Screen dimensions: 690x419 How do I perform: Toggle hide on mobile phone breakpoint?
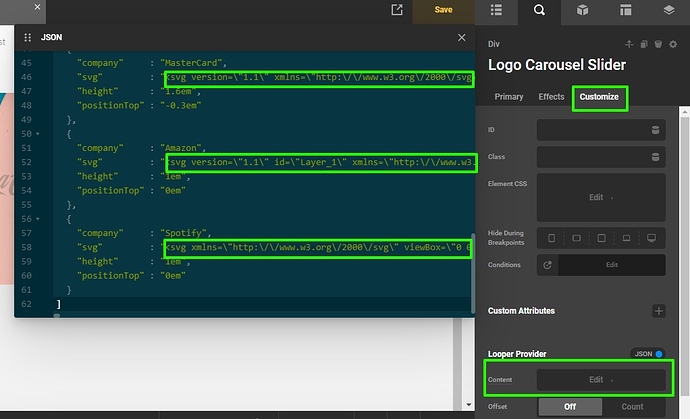pyautogui.click(x=551, y=238)
